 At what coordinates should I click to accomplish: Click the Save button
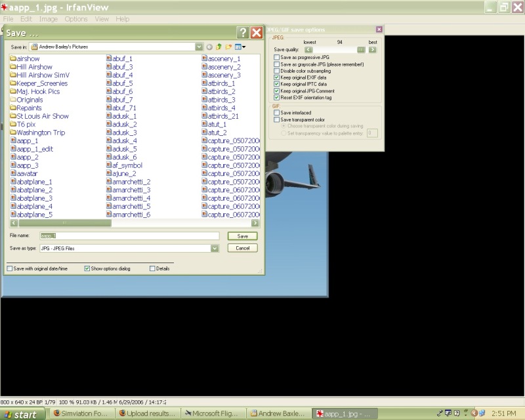[x=242, y=236]
